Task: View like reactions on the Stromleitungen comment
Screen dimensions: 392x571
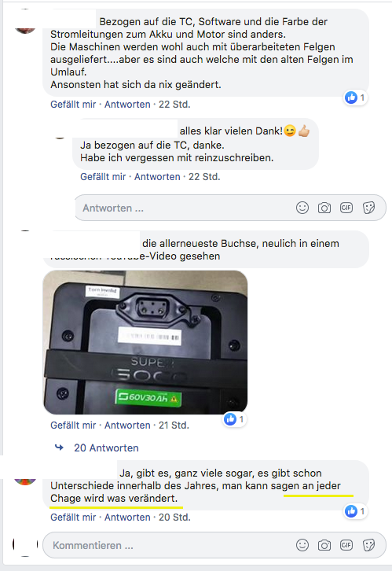Action: coord(355,98)
